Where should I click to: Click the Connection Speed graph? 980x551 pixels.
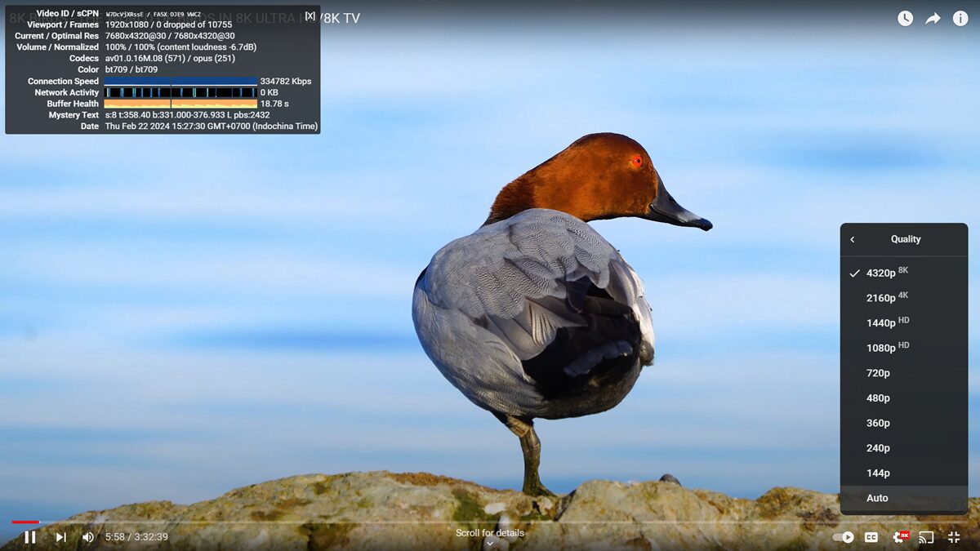click(x=180, y=82)
